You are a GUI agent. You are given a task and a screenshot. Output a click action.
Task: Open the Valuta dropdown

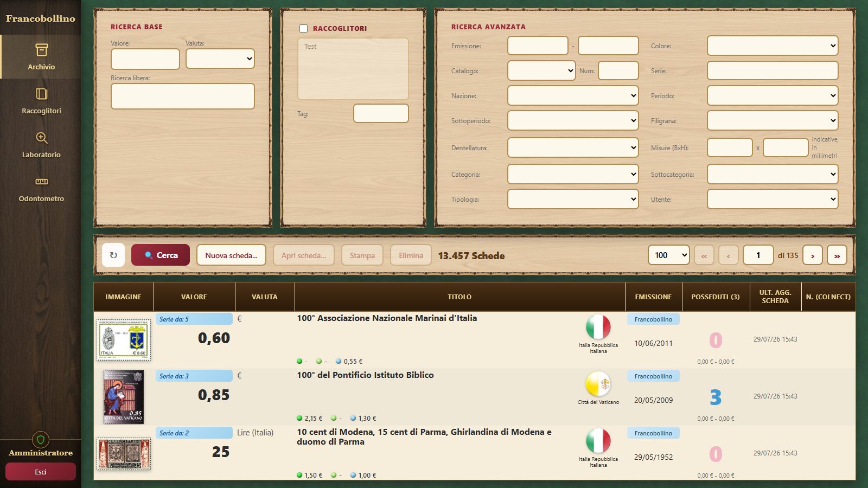point(220,59)
